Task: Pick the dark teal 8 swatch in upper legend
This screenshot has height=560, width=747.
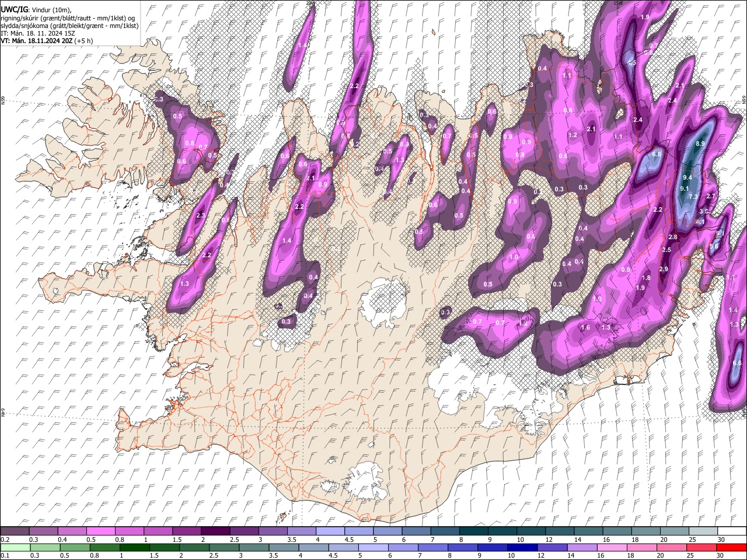Action: (x=473, y=531)
